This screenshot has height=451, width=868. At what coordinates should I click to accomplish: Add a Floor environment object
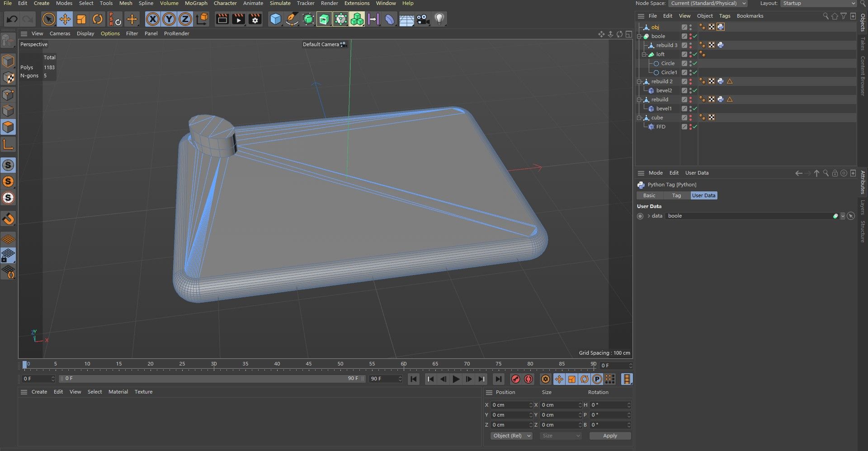coord(406,19)
